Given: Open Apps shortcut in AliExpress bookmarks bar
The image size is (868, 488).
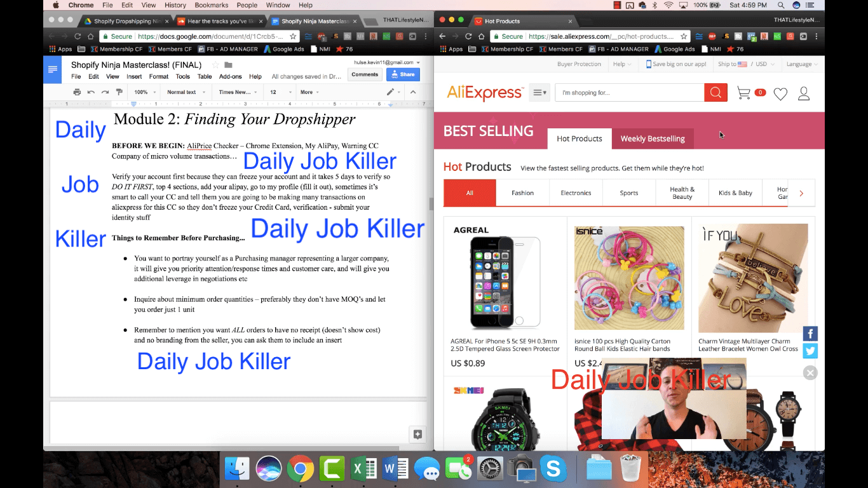Looking at the screenshot, I should pos(451,49).
